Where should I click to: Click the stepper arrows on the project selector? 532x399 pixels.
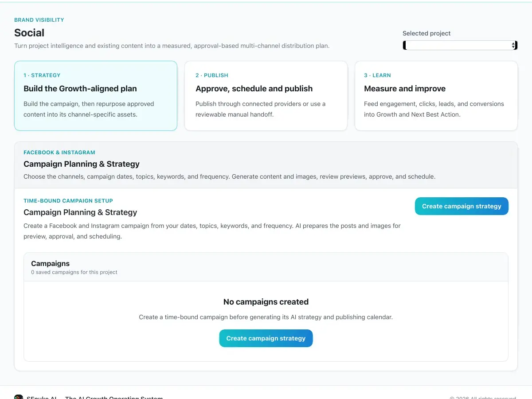pos(514,45)
